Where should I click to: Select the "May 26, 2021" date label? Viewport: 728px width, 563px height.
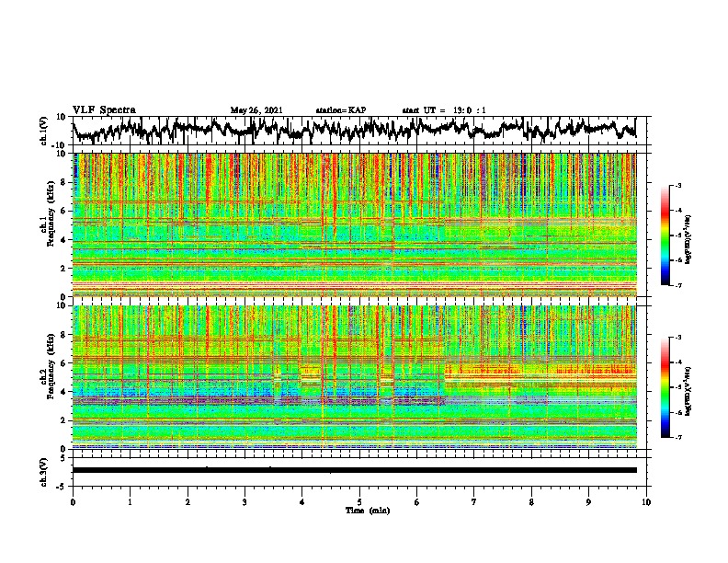click(256, 110)
